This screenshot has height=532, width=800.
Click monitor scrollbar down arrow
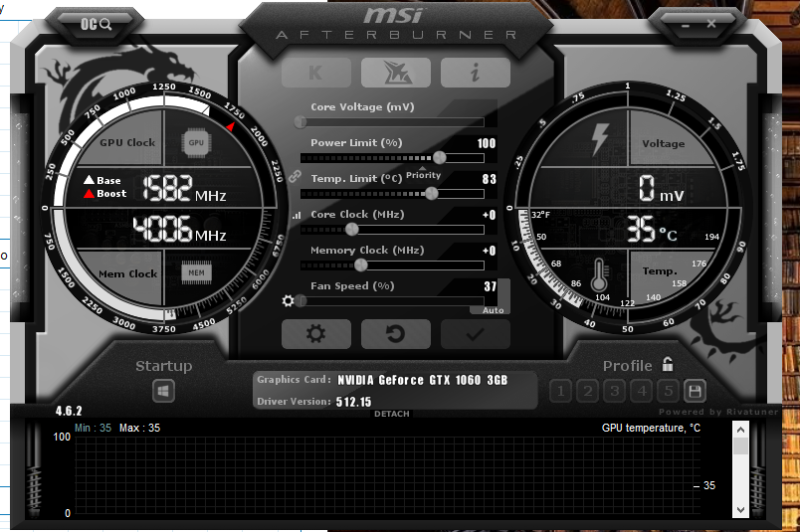click(741, 509)
